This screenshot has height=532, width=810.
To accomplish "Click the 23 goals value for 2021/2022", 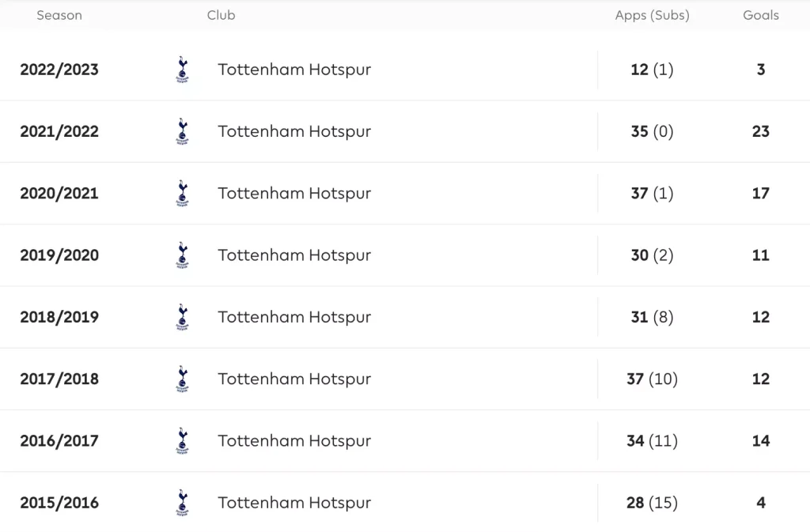I will 761,131.
